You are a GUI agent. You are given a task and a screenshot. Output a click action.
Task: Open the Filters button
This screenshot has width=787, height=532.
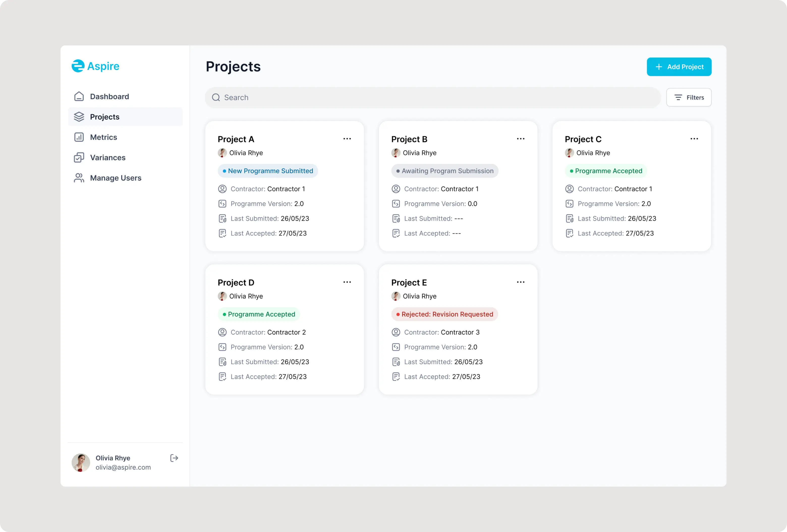[689, 98]
